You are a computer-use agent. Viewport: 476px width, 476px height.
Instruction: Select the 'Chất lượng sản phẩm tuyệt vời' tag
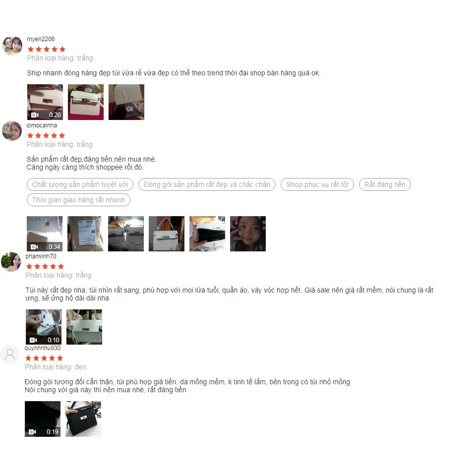tap(80, 184)
